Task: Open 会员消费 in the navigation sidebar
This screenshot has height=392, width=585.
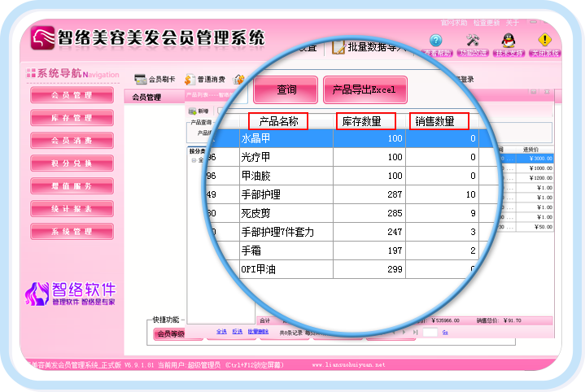Action: click(x=72, y=141)
